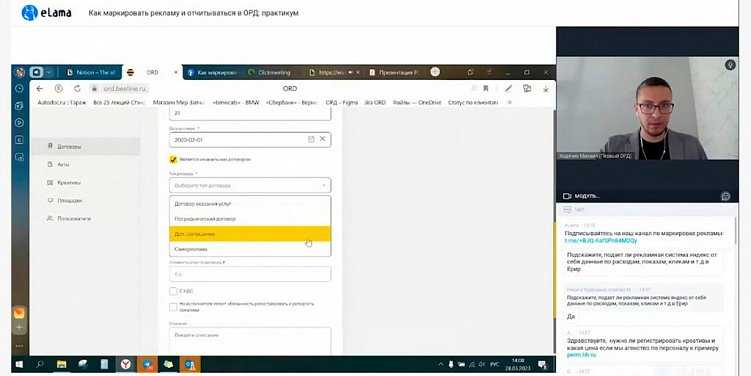Click the presenter webcam video
The height and width of the screenshot is (376, 751).
click(647, 108)
